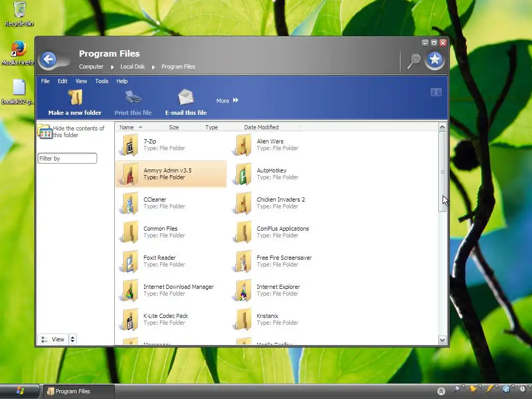Image resolution: width=532 pixels, height=399 pixels.
Task: Expand arrow after Local Disk in breadcrumb
Action: click(x=153, y=67)
